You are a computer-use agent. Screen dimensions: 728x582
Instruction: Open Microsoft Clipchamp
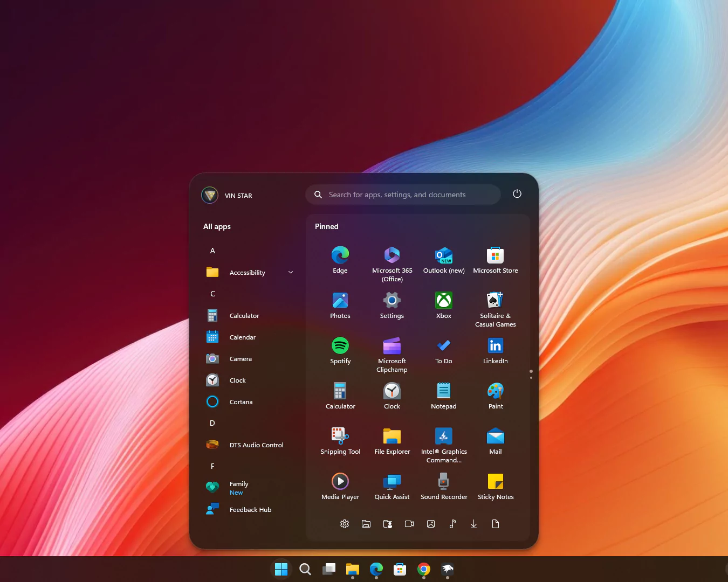(392, 355)
